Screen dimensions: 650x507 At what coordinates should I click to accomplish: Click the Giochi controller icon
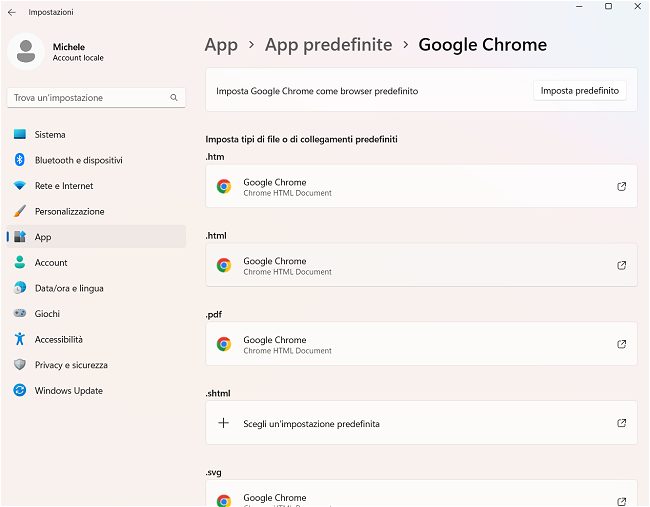point(19,313)
